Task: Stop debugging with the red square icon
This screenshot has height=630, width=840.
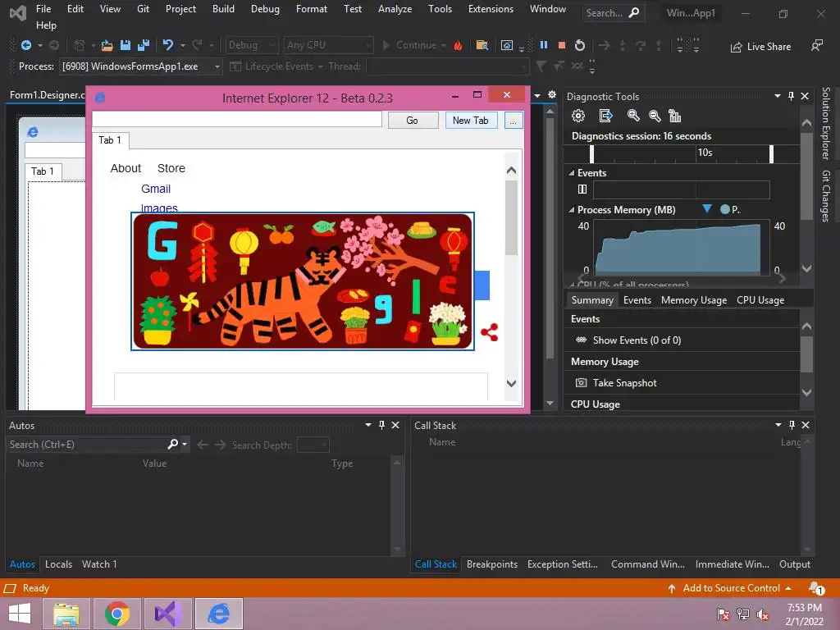Action: (x=561, y=45)
